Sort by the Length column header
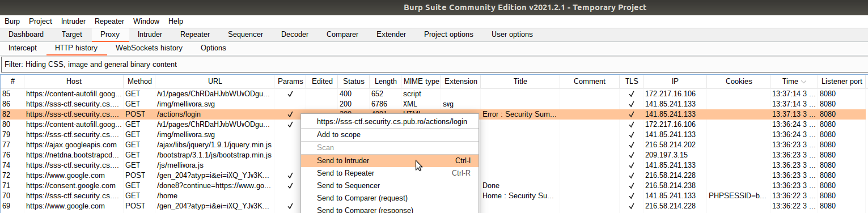This screenshot has height=213, width=868. [x=386, y=82]
